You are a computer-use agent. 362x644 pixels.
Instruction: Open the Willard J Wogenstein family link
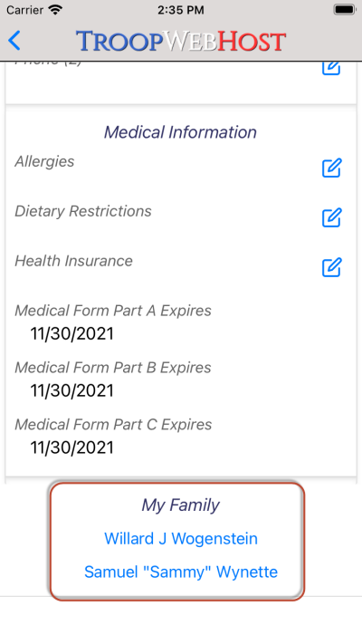(x=181, y=538)
